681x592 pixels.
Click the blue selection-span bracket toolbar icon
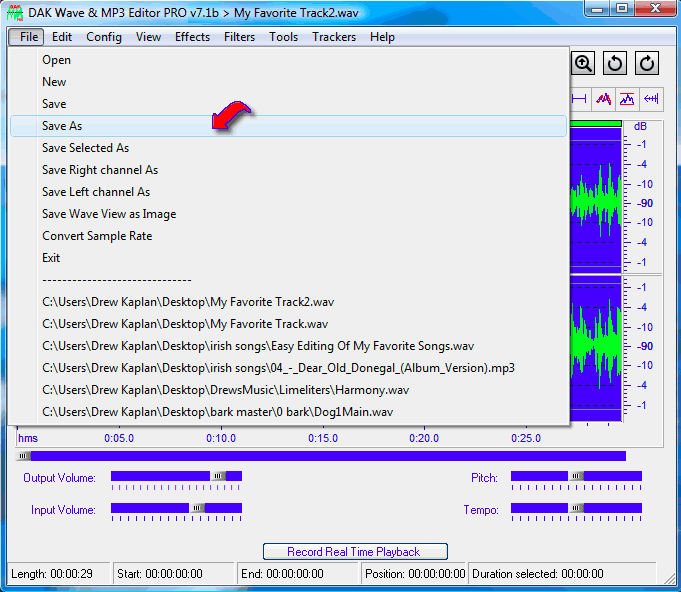579,99
